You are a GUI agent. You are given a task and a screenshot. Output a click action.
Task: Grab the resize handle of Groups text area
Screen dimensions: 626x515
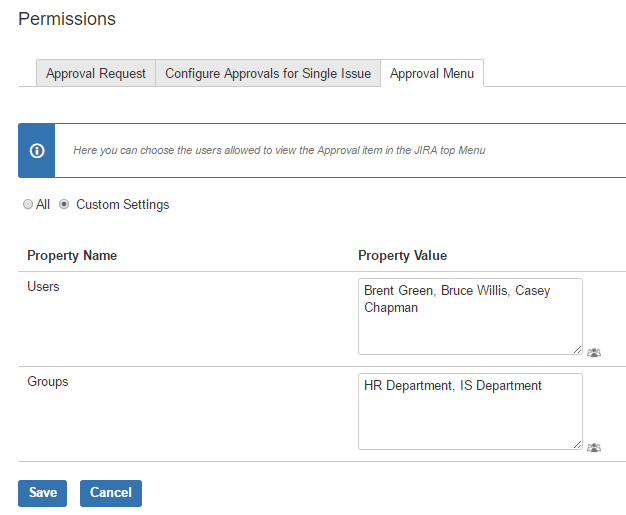(x=577, y=445)
